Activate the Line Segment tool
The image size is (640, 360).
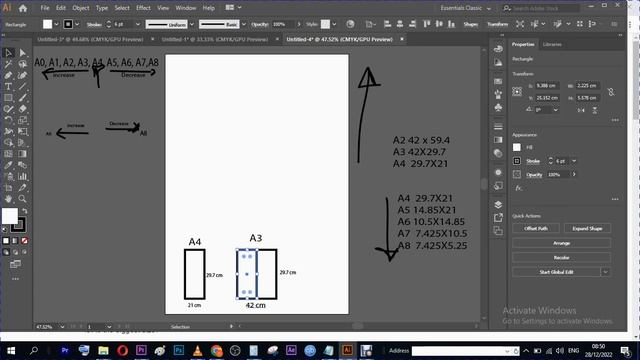[x=22, y=87]
